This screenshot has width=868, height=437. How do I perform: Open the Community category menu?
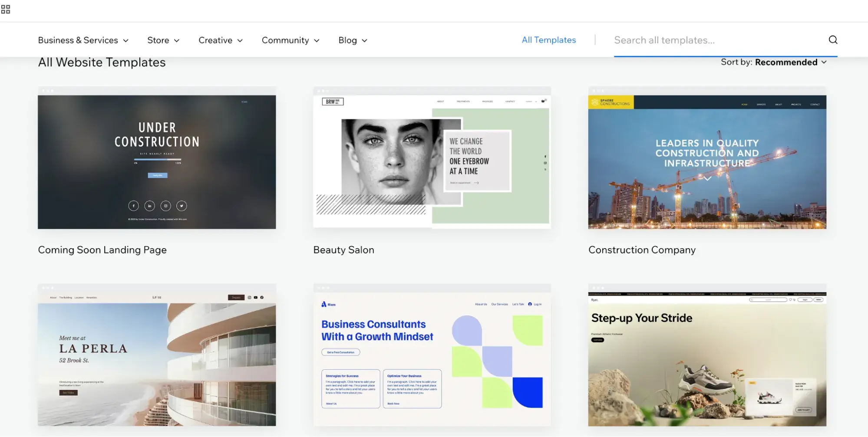point(290,40)
